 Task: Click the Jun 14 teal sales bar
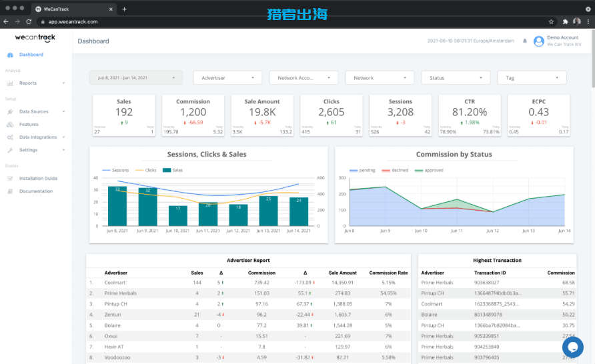tap(299, 211)
